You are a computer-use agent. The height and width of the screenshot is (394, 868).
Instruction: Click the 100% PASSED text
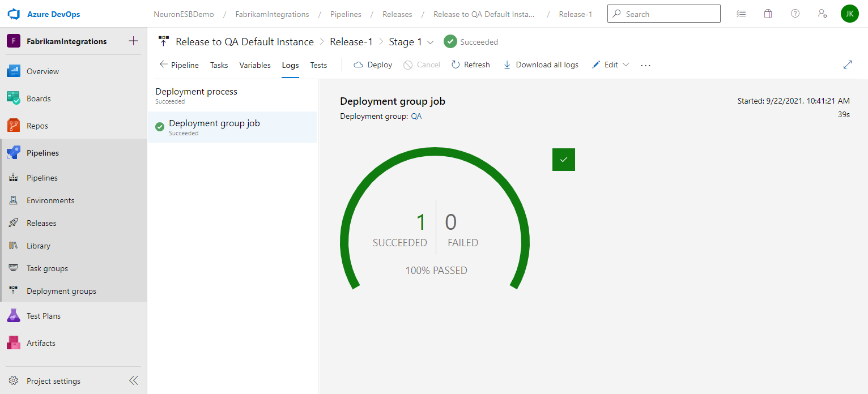tap(436, 271)
